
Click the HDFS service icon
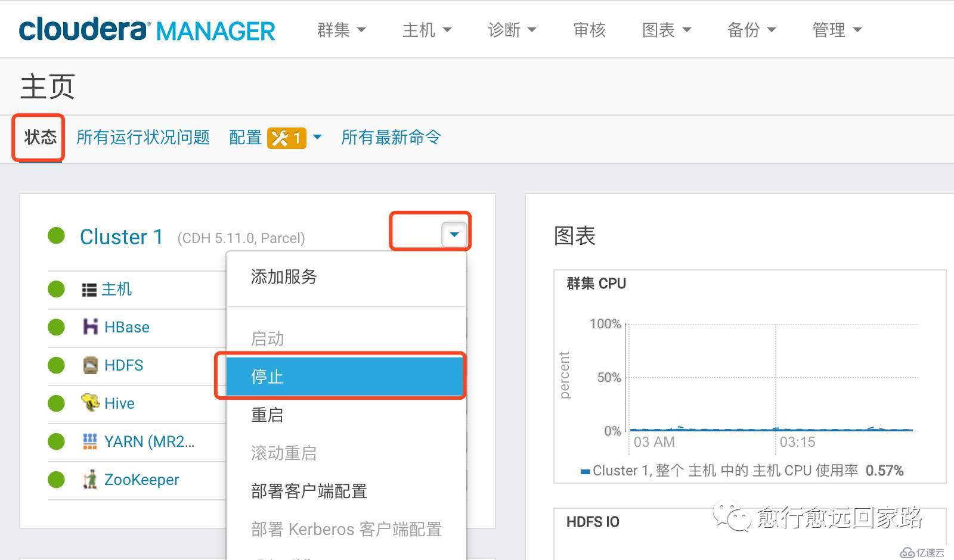coord(90,365)
